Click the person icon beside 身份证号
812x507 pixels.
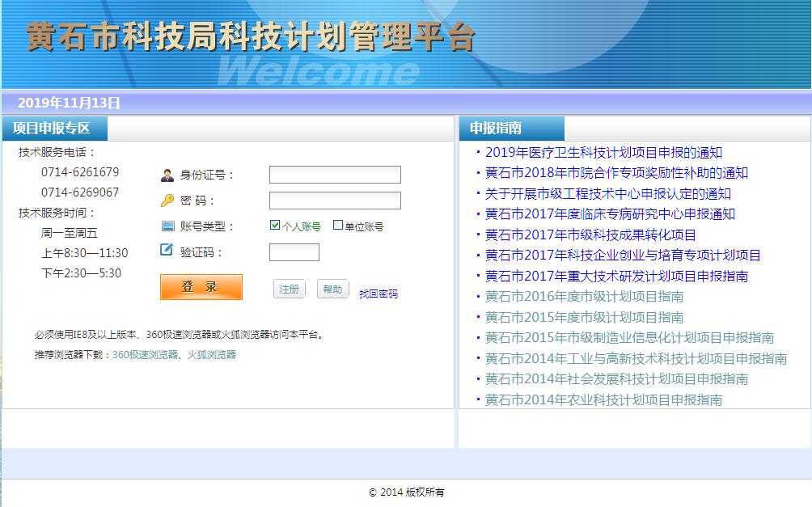pos(167,175)
